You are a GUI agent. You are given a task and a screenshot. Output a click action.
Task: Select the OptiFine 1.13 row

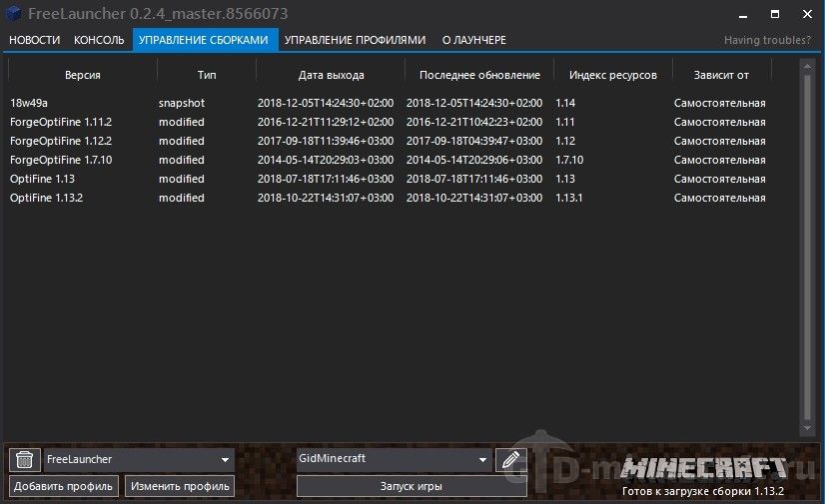[390, 179]
